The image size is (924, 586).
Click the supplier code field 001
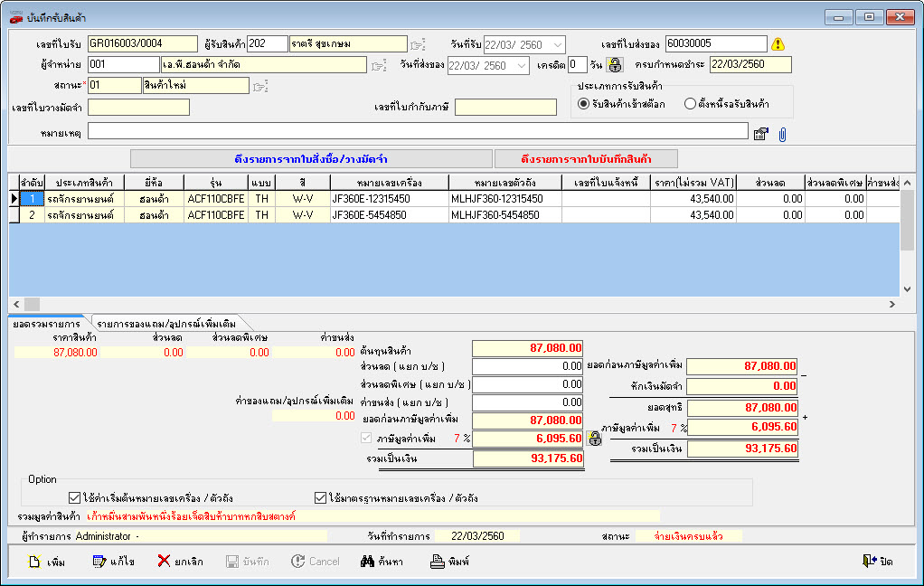123,65
